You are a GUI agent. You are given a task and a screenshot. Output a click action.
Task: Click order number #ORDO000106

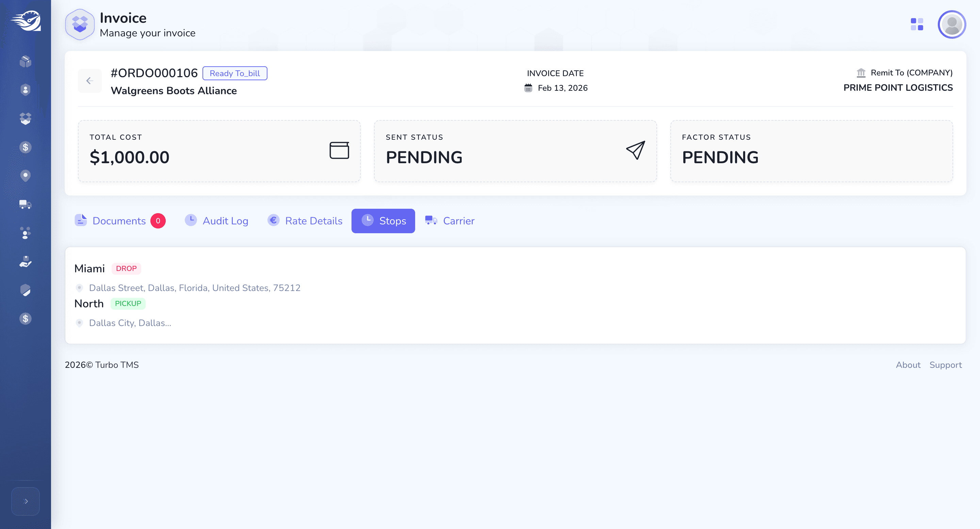154,73
